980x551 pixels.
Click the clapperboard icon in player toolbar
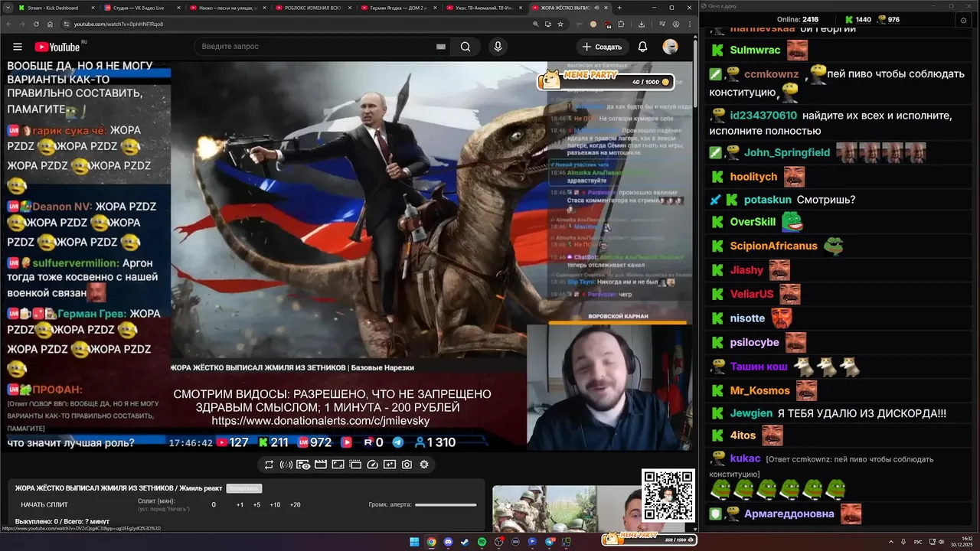[x=320, y=465]
